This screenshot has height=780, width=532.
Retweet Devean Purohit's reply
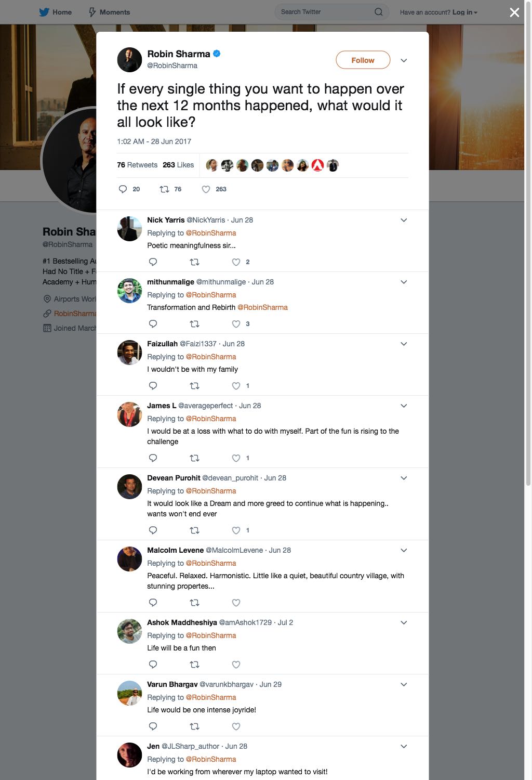[x=194, y=530]
